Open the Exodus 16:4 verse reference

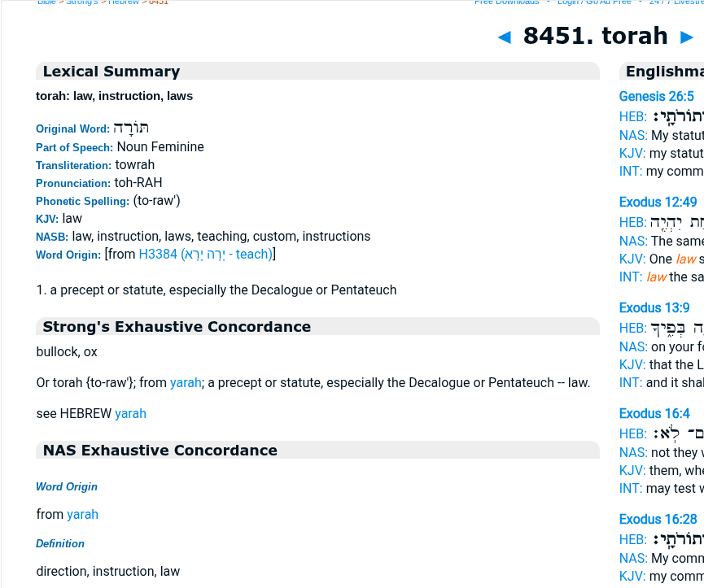point(654,414)
